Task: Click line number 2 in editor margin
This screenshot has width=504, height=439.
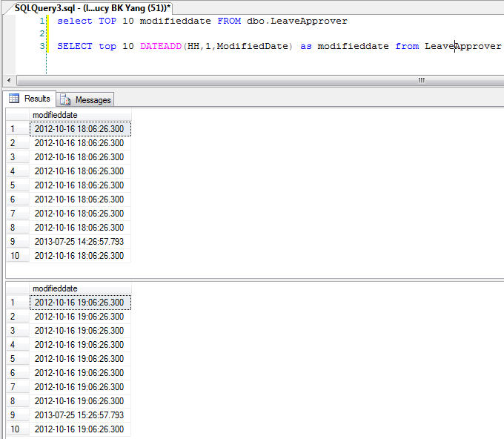Action: tap(42, 33)
